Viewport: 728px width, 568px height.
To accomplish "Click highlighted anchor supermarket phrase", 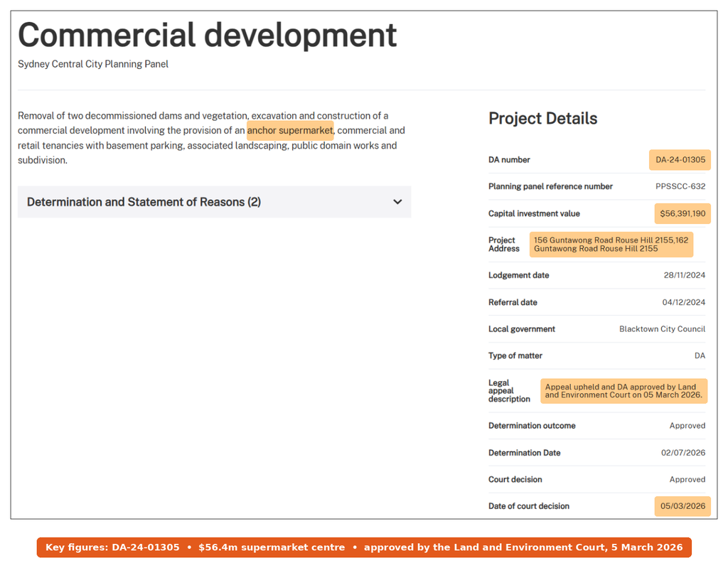I will (290, 131).
